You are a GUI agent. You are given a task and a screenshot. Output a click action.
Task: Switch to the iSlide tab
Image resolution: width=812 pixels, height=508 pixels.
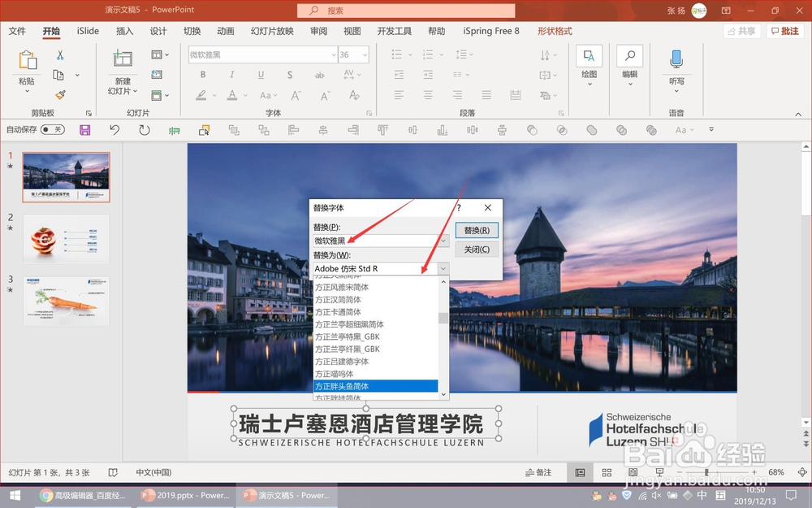click(x=88, y=31)
